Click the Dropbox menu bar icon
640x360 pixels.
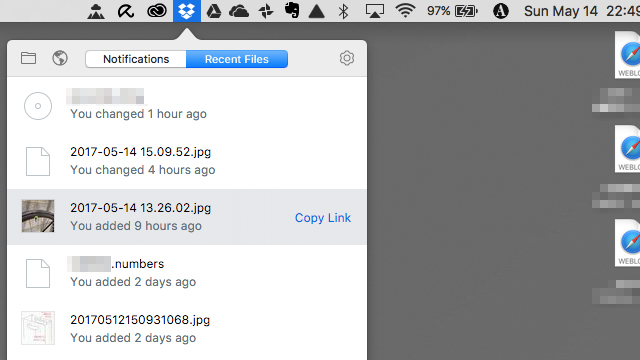pyautogui.click(x=187, y=11)
